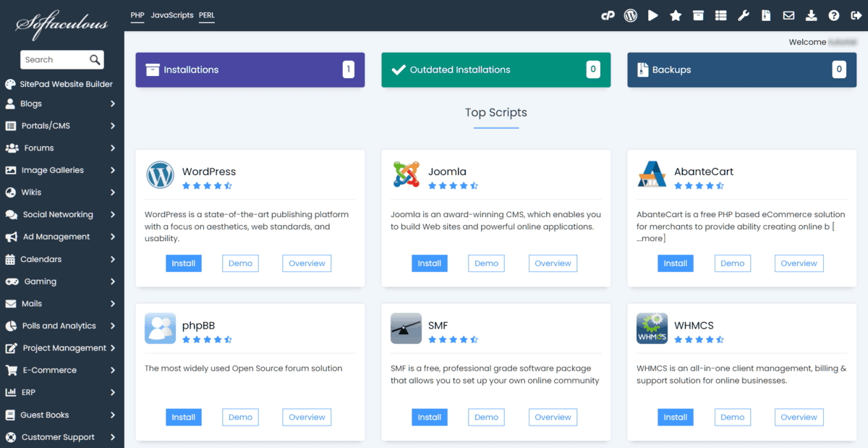Click the play demos icon in toolbar
868x448 pixels.
click(653, 15)
